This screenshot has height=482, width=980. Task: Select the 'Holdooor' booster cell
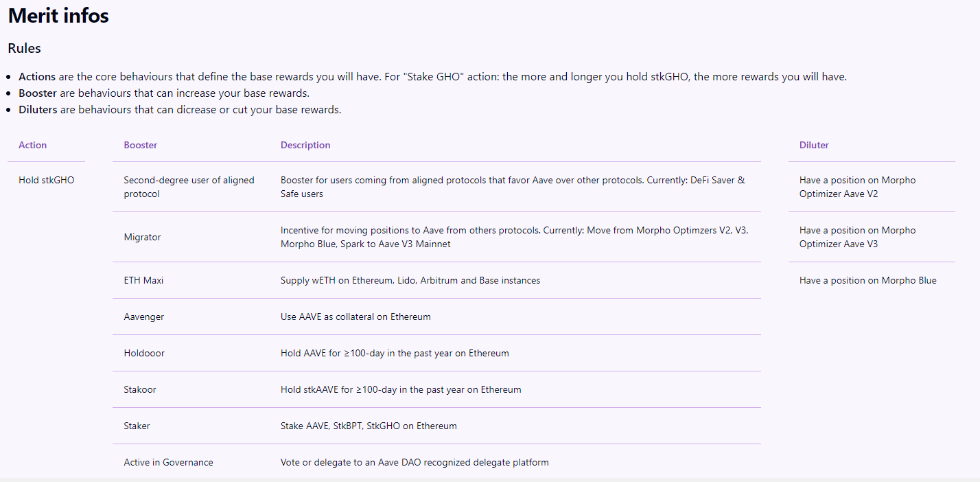coord(144,353)
